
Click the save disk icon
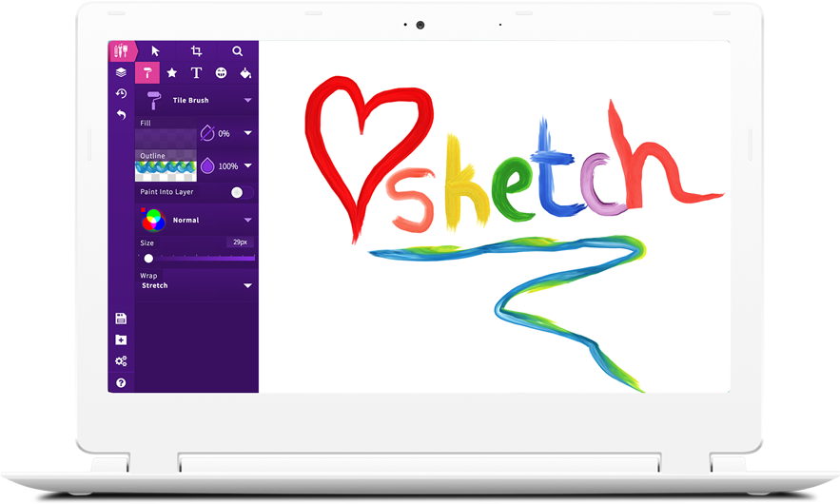[121, 319]
